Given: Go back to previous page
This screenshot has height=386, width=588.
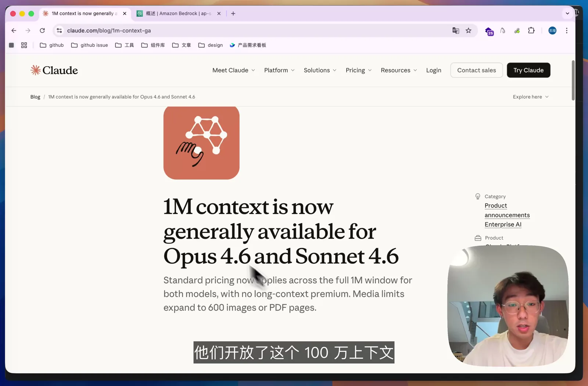Looking at the screenshot, I should [x=14, y=31].
